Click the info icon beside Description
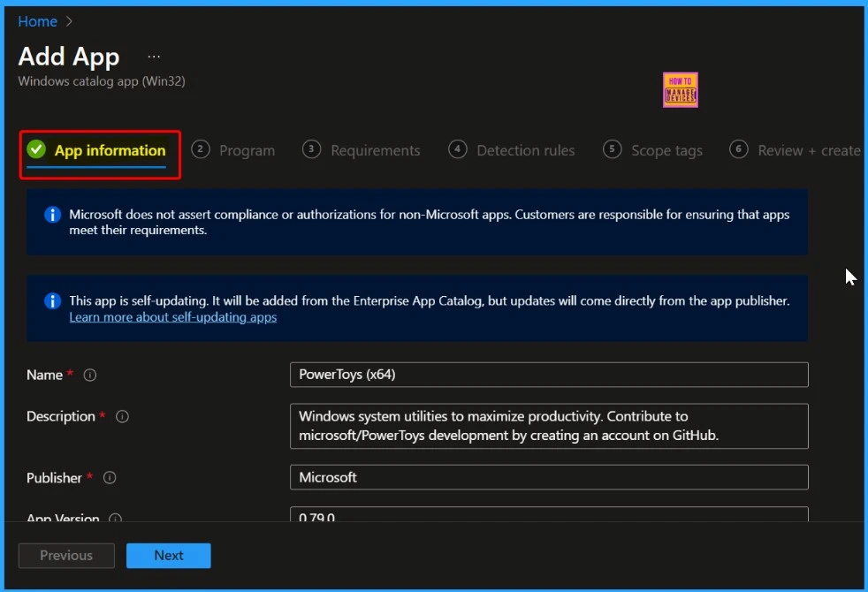 coord(123,416)
